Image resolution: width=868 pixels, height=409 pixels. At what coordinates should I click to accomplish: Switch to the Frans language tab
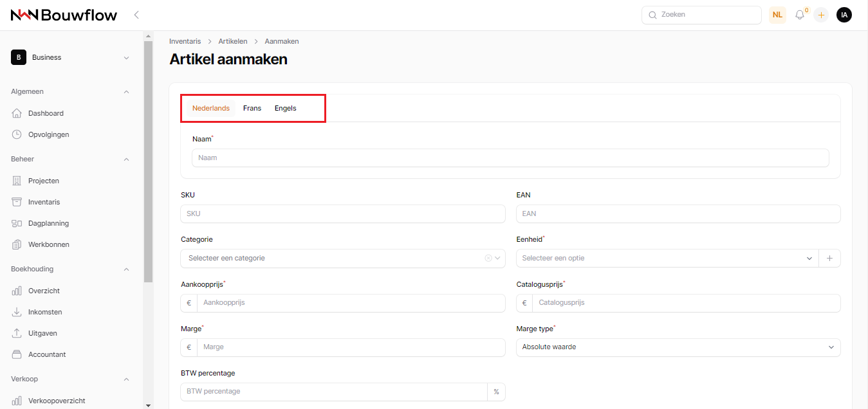point(252,108)
